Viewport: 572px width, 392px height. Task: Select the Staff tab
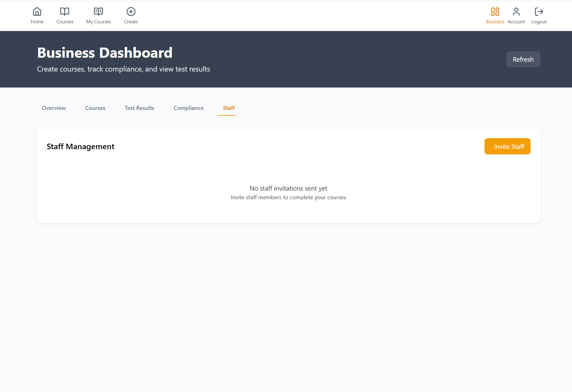click(229, 108)
